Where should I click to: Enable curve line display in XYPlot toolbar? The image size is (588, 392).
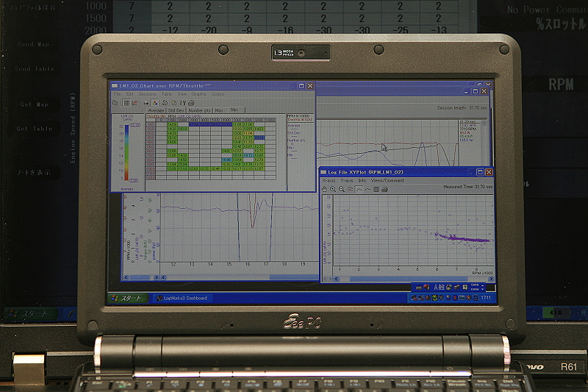(x=368, y=190)
